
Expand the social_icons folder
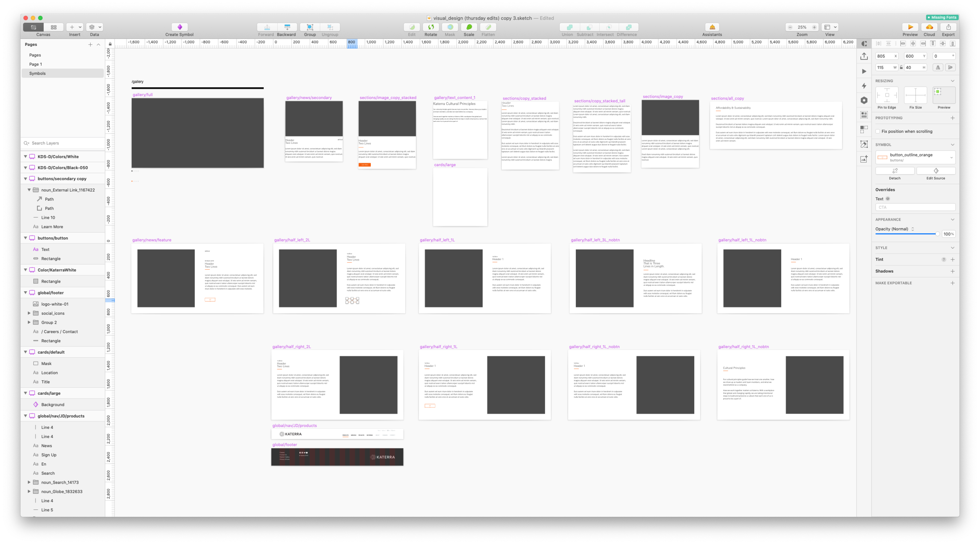(29, 313)
